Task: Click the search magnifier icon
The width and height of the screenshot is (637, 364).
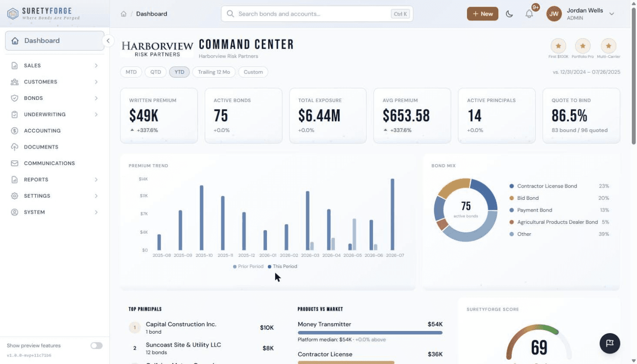Action: pyautogui.click(x=230, y=14)
